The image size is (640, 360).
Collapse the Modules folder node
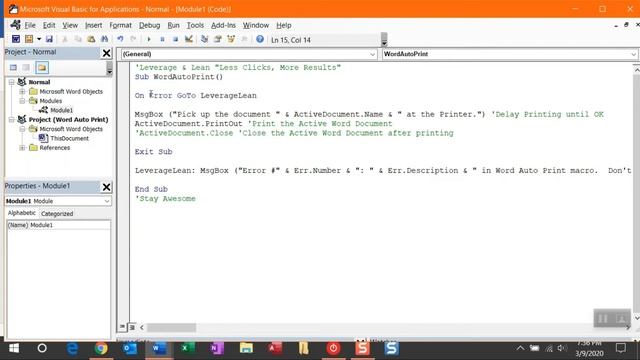click(22, 101)
